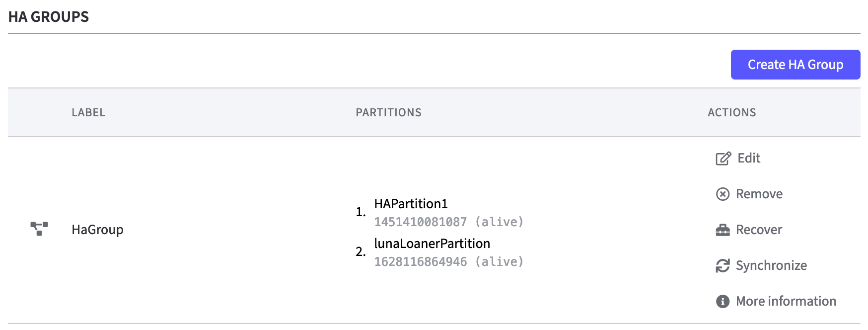This screenshot has width=868, height=330.
Task: Click the lunaLoanerPartition partition name
Action: click(432, 244)
